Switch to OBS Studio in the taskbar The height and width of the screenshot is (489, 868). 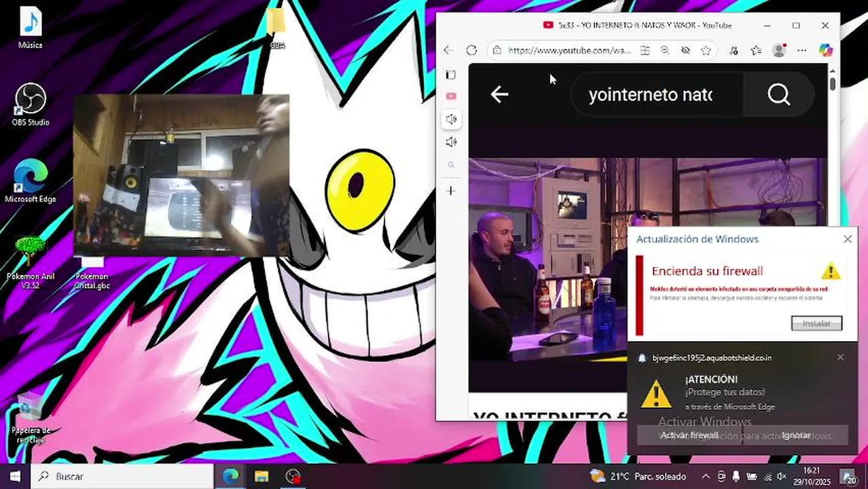point(293,476)
